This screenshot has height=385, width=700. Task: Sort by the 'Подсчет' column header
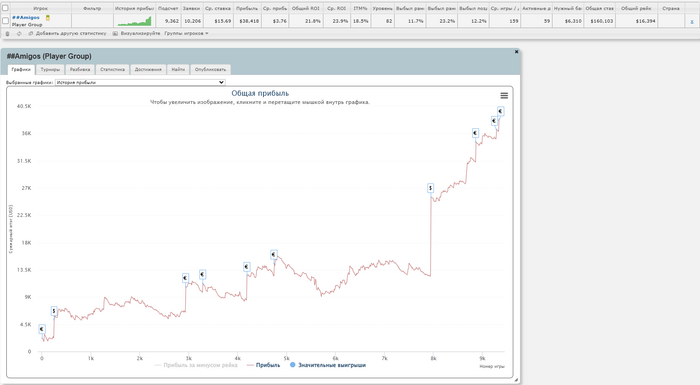pyautogui.click(x=168, y=8)
